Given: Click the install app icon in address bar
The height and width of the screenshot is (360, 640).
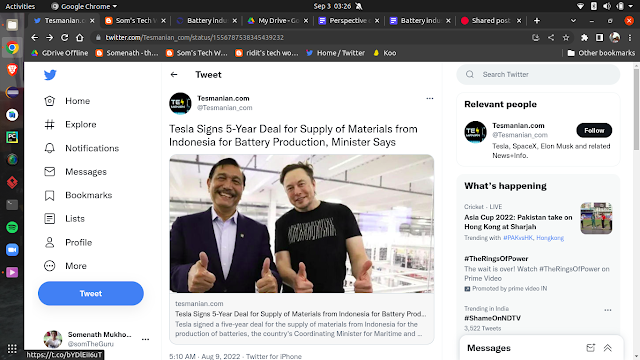Looking at the screenshot, I should pyautogui.click(x=536, y=38).
